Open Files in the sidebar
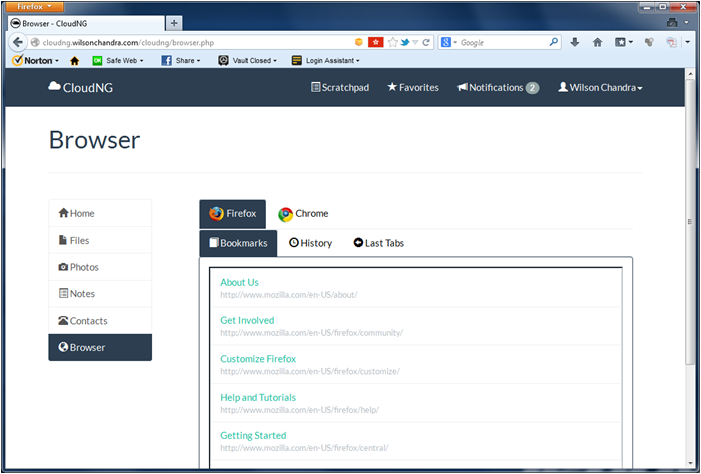Screen dimensions: 701x474 click(x=100, y=240)
